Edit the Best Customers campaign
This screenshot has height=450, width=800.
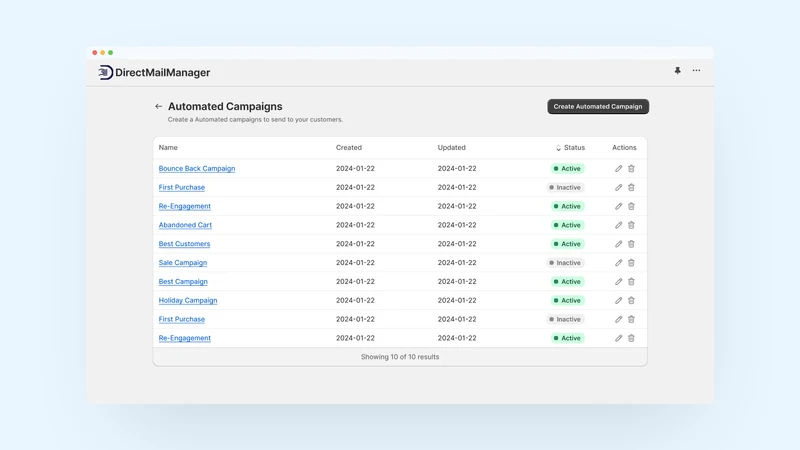pos(618,244)
